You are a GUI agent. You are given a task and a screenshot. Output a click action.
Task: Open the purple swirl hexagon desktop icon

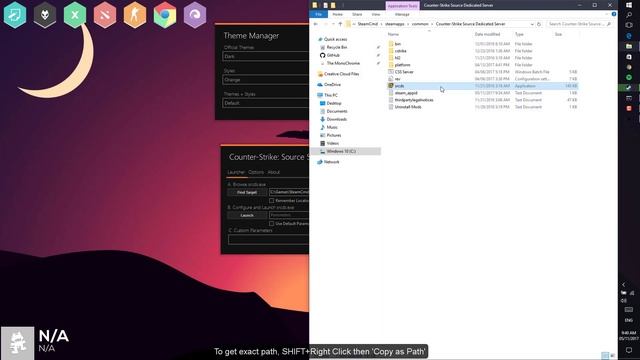coord(195,15)
